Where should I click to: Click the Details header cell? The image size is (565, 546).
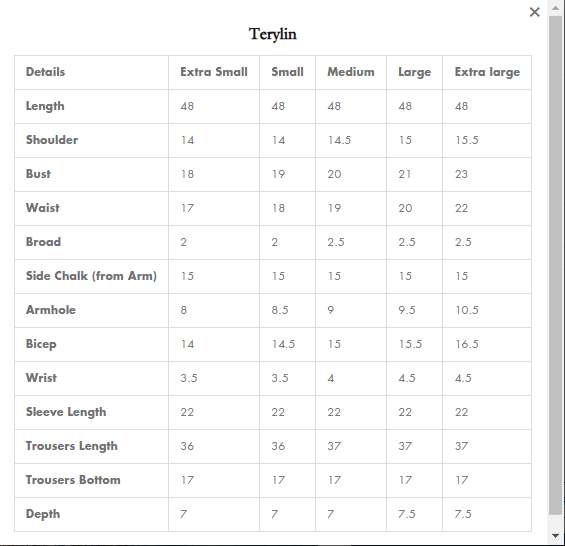45,72
